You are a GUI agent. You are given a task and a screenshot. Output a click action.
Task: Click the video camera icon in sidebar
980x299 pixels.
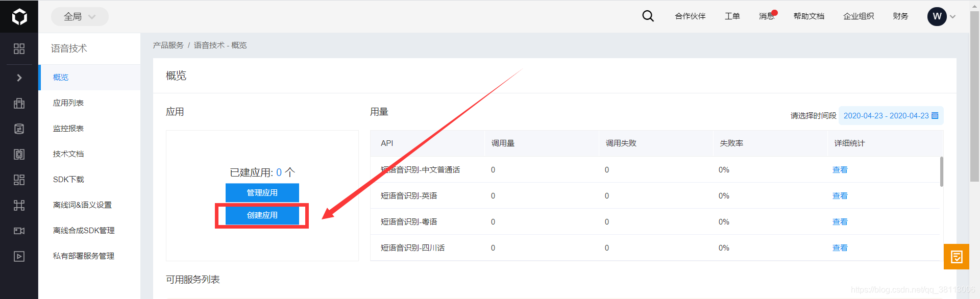[x=19, y=231]
